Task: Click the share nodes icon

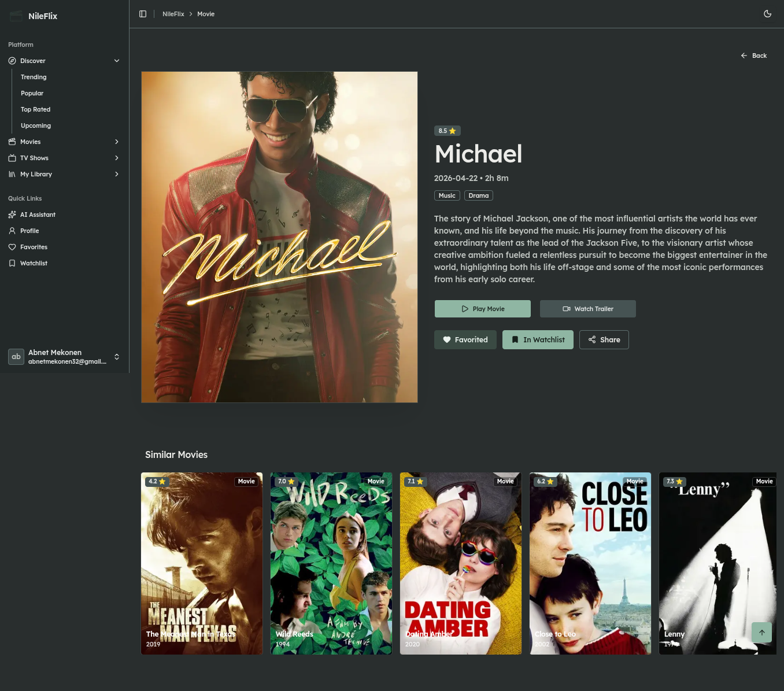Action: coord(592,339)
